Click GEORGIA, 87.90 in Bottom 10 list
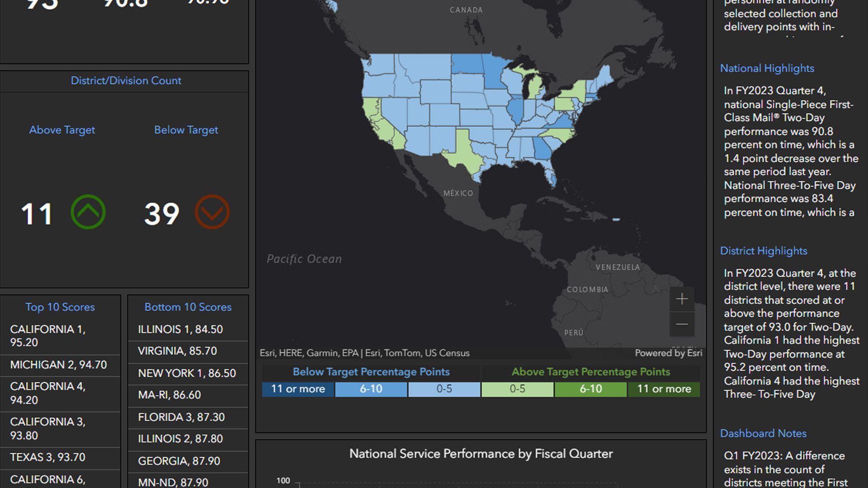This screenshot has width=868, height=488. coord(179,461)
